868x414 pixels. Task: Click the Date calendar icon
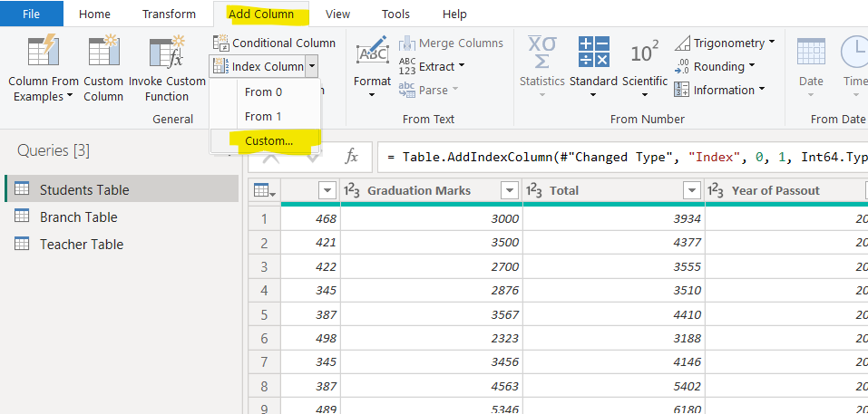point(811,53)
